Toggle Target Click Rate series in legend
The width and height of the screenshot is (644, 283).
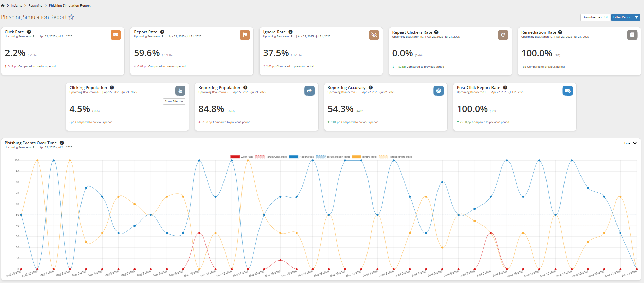271,157
